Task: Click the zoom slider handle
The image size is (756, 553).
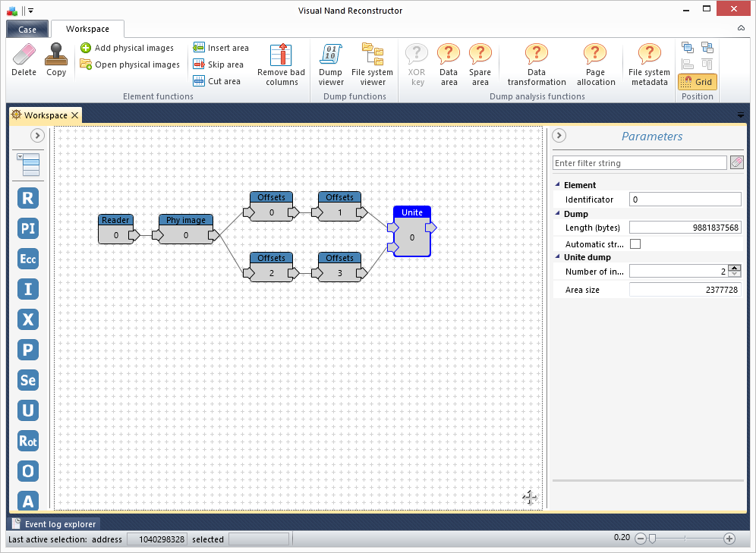Action: (652, 539)
